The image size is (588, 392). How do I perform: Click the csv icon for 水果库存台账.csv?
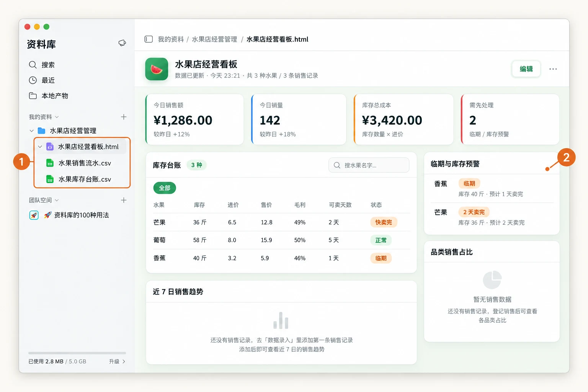tap(50, 179)
